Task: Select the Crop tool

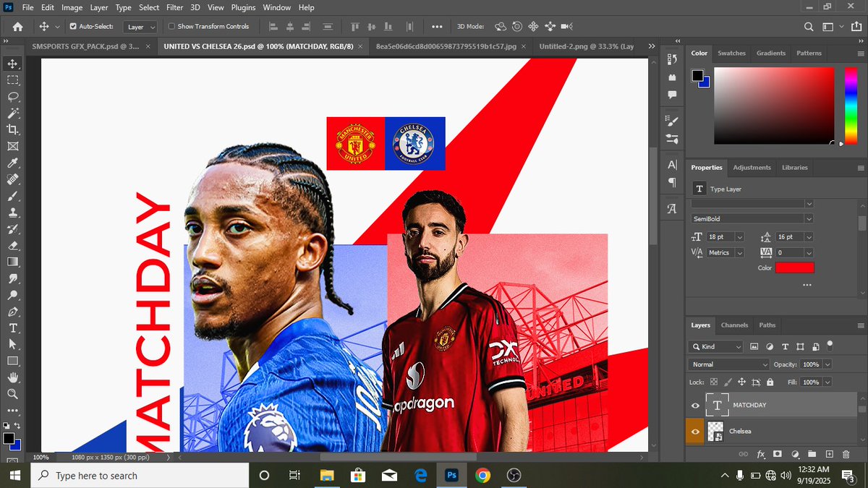Action: [x=12, y=129]
